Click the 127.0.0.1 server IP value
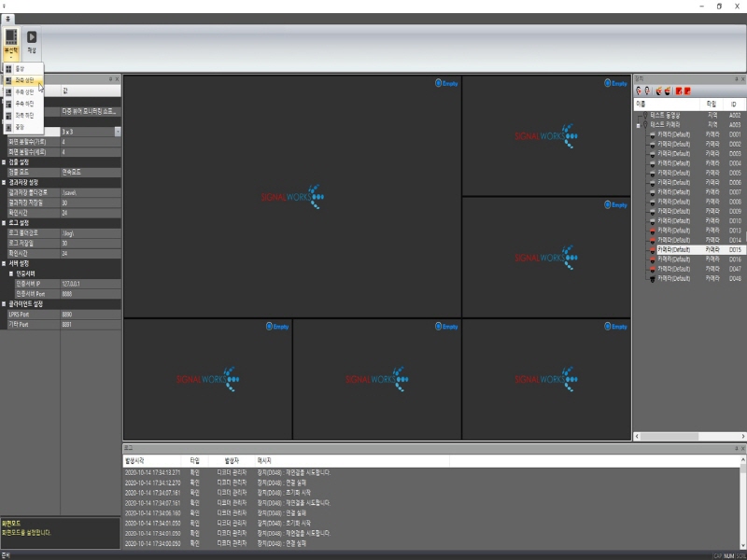Viewport: 747px width, 560px height. [x=91, y=284]
